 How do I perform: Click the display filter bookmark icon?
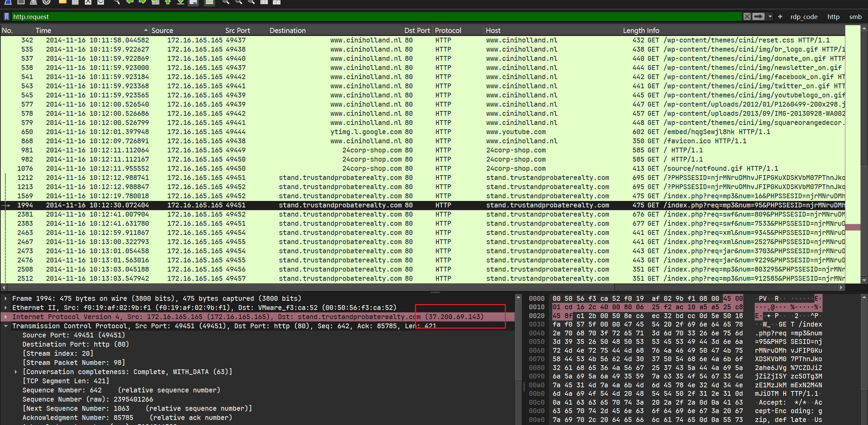[6, 17]
